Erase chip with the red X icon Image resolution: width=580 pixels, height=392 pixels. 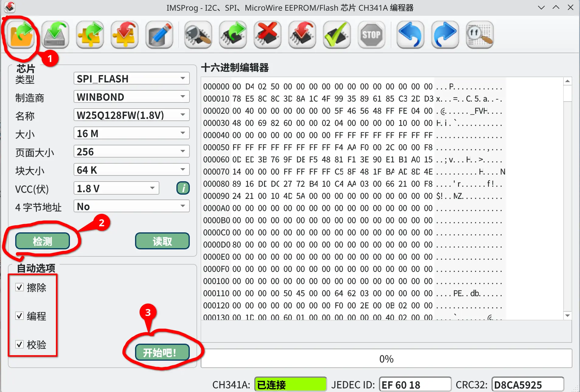268,35
